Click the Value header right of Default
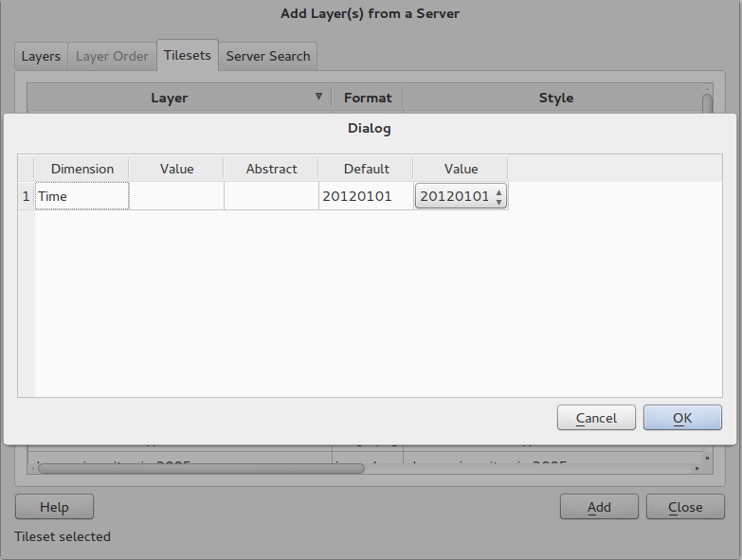Screen dimensions: 742x560 (x=461, y=169)
